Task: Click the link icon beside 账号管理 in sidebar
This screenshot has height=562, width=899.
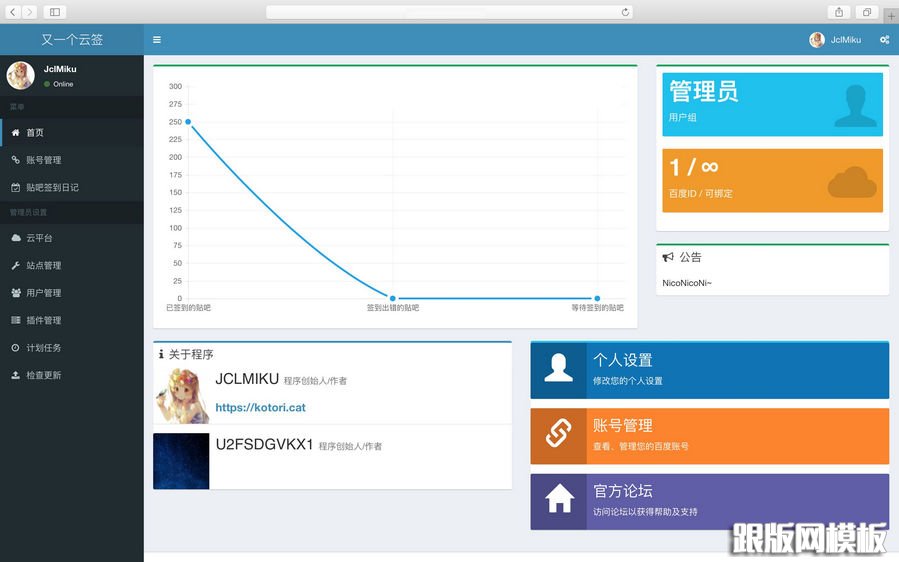Action: 15,160
